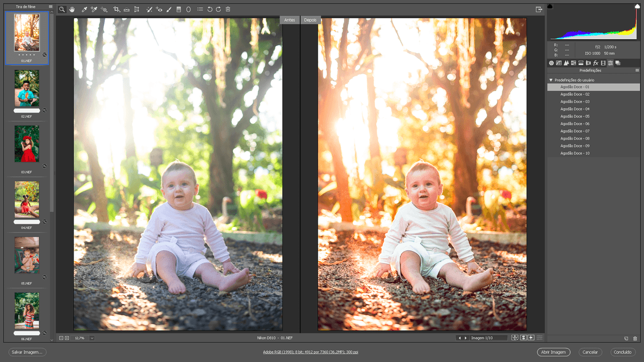Viewport: 644px width, 362px height.
Task: Apply preset Agodão Doce - 02
Action: click(x=594, y=94)
